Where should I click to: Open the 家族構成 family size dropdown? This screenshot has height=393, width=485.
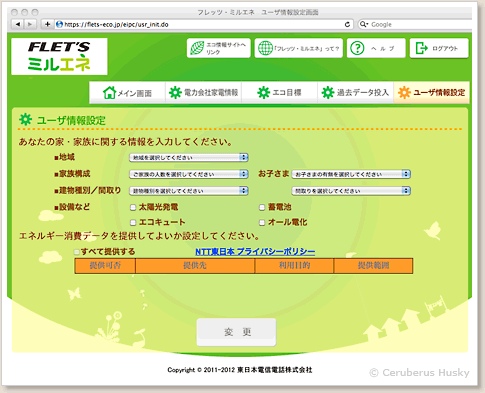click(x=189, y=174)
